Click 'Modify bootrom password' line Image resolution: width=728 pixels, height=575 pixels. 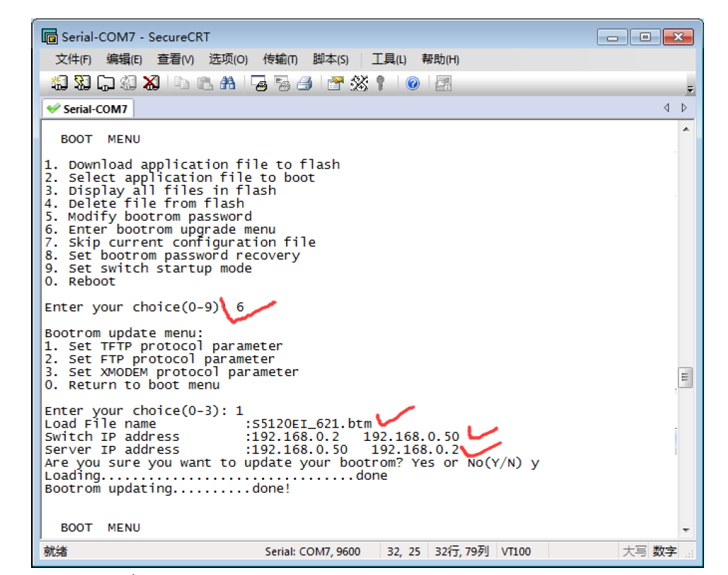pos(148,217)
